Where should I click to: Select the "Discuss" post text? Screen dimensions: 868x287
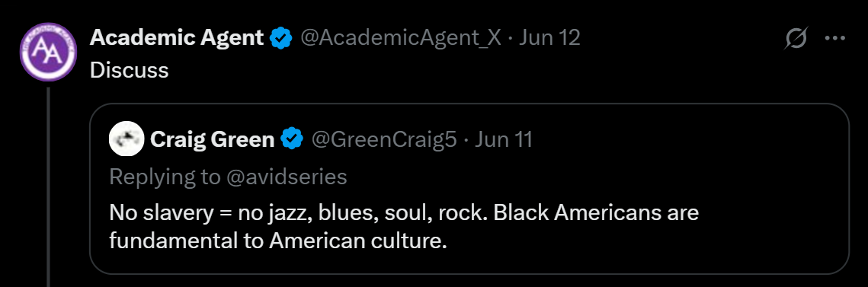click(129, 70)
